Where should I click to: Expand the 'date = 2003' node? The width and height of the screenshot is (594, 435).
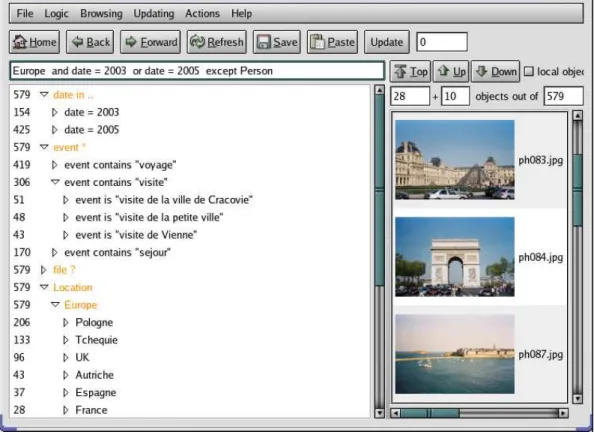(x=55, y=112)
